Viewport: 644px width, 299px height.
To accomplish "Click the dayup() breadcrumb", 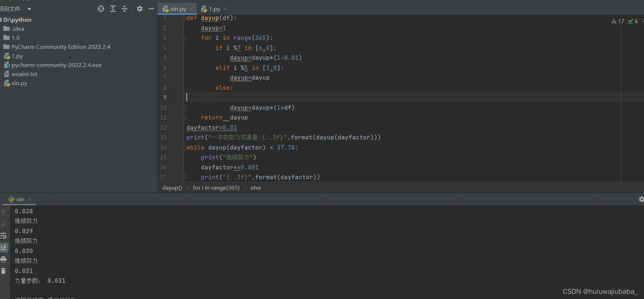I will click(172, 188).
